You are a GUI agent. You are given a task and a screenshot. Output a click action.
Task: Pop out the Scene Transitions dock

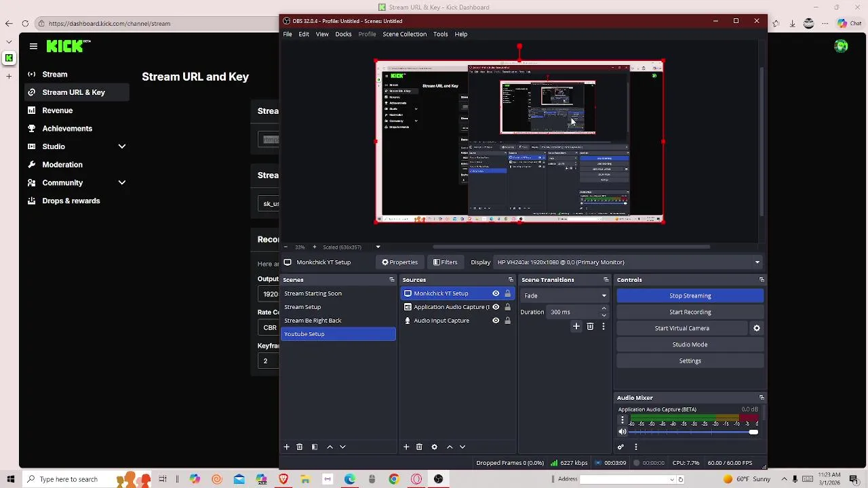pos(606,280)
